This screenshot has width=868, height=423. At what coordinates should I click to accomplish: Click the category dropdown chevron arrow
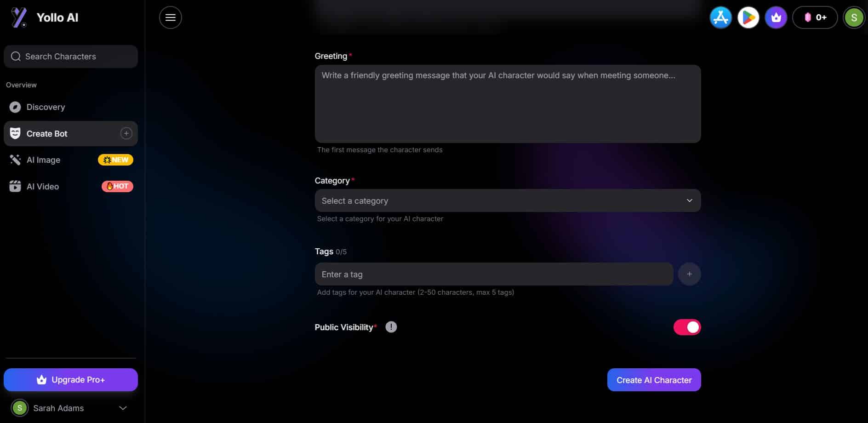coord(689,200)
